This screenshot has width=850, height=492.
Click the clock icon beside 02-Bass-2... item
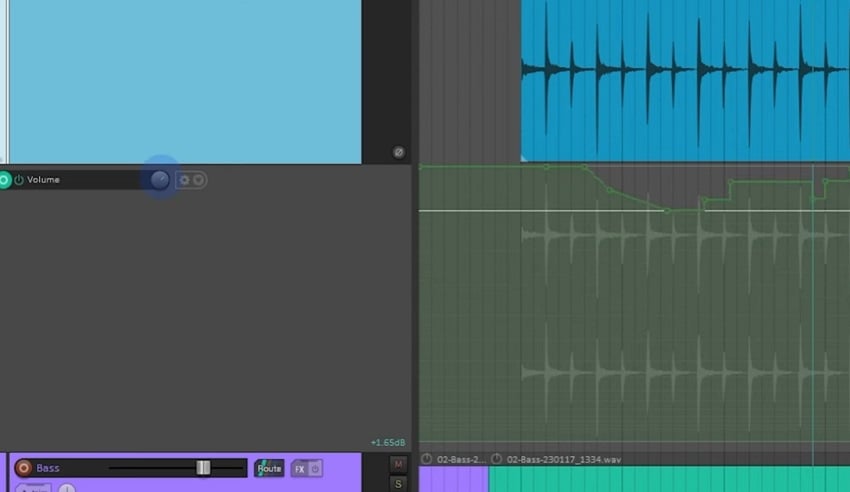pyautogui.click(x=427, y=459)
